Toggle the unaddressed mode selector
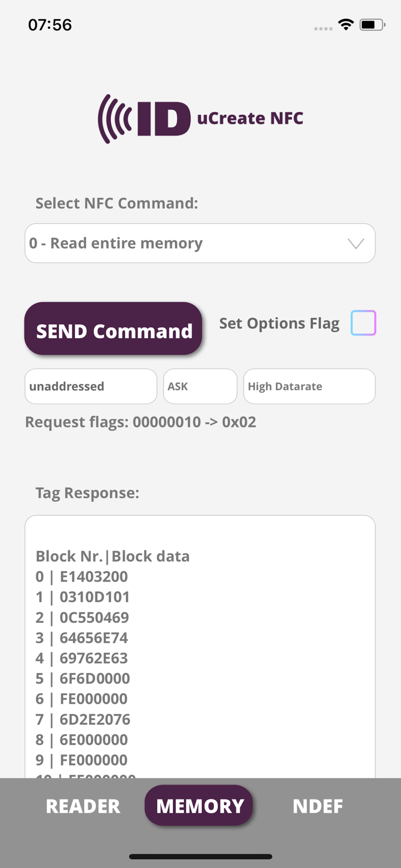This screenshot has width=401, height=868. click(x=90, y=386)
